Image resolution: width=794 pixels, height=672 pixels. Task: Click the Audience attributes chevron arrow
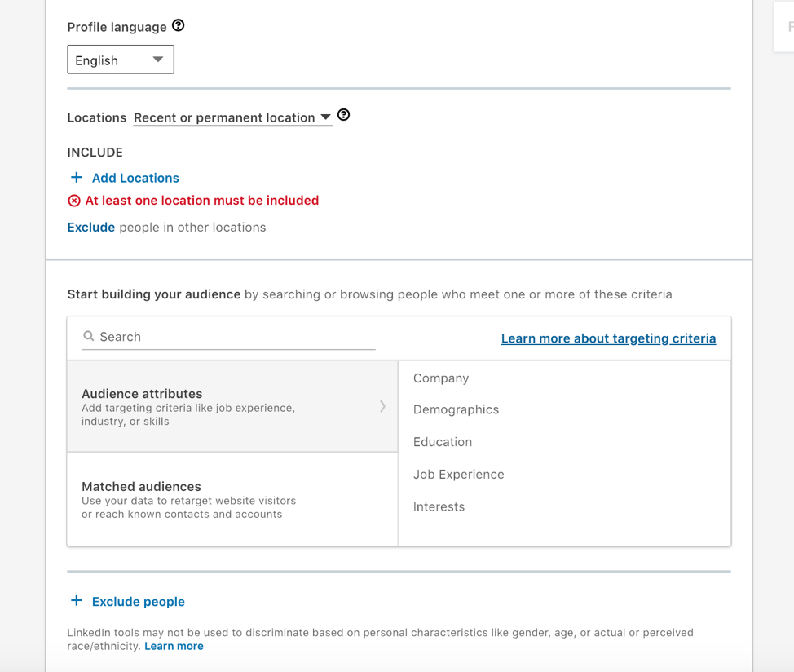coord(383,406)
